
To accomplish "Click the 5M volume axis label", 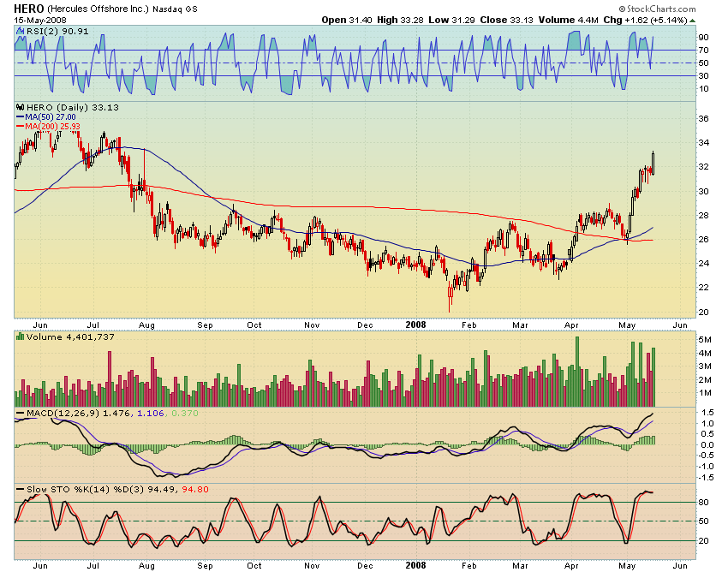I will [705, 339].
